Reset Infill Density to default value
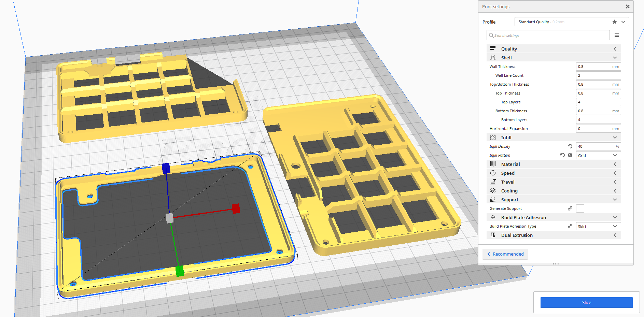This screenshot has height=317, width=644. pos(570,146)
